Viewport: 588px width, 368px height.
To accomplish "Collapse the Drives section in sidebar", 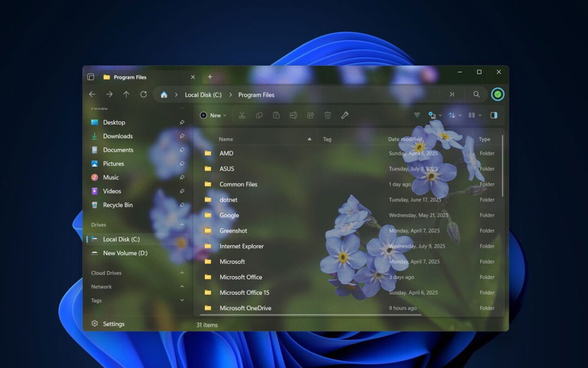I will (182, 225).
